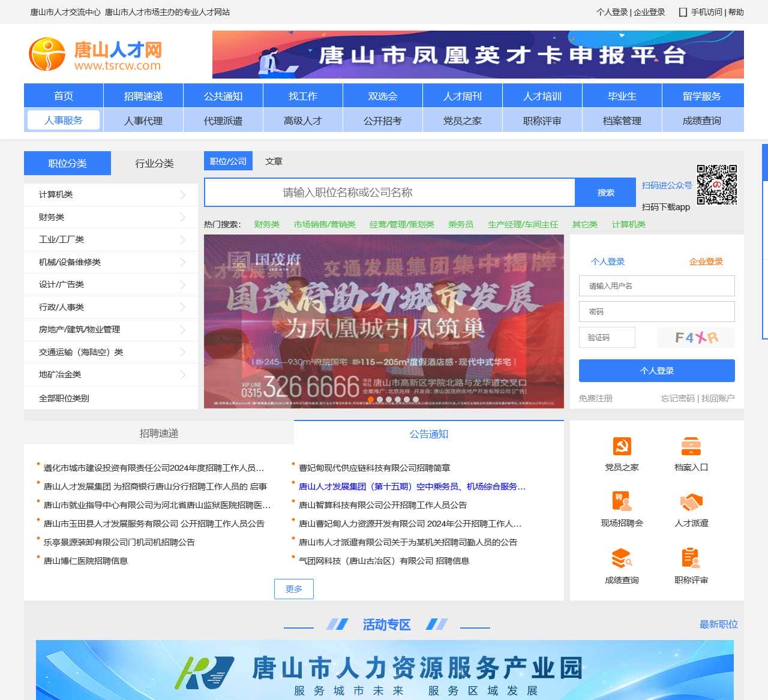The image size is (768, 700).
Task: Select the 文章 search tab
Action: [274, 161]
